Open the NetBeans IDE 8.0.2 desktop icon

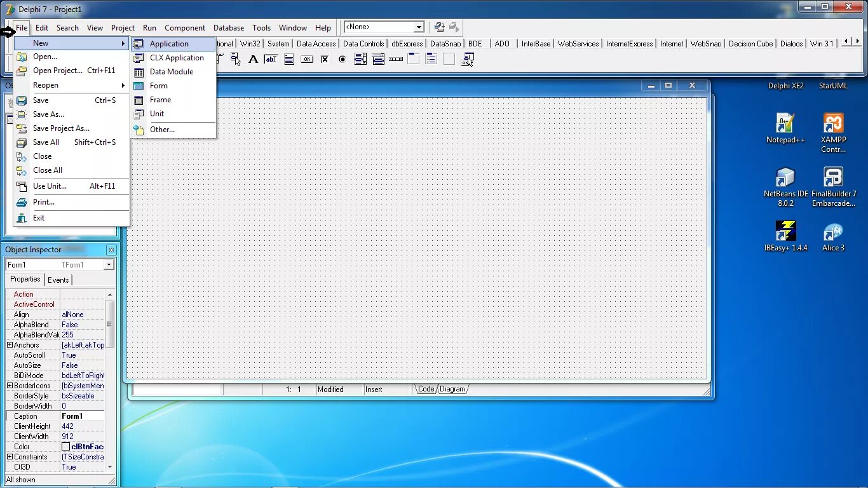click(x=785, y=187)
